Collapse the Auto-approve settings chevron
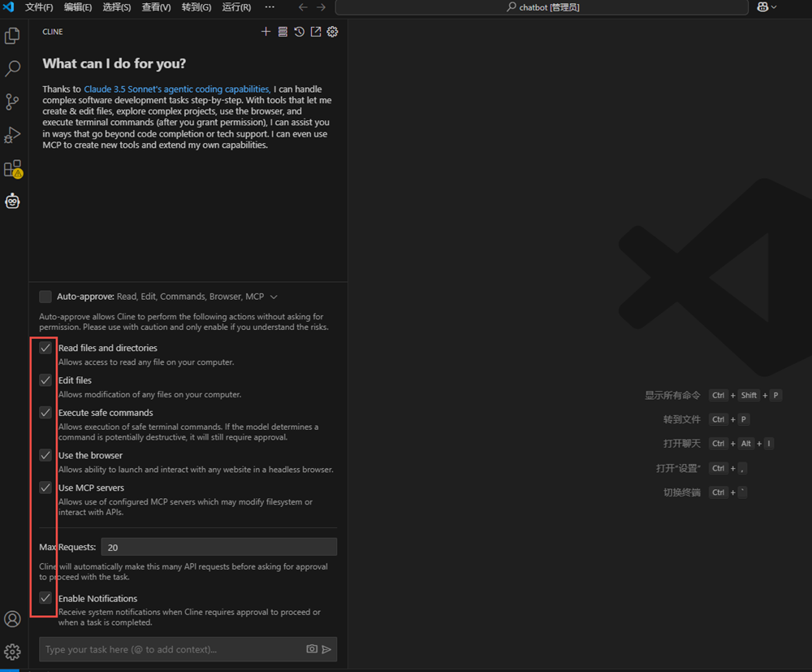Screen dimensions: 812x672 click(274, 297)
